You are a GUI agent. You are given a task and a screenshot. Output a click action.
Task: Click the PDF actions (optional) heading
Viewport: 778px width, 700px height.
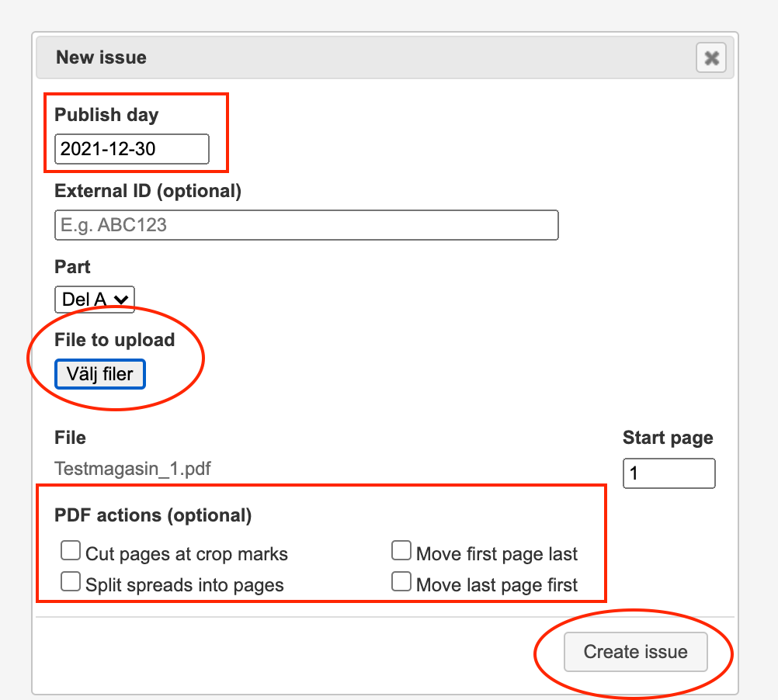click(x=153, y=515)
